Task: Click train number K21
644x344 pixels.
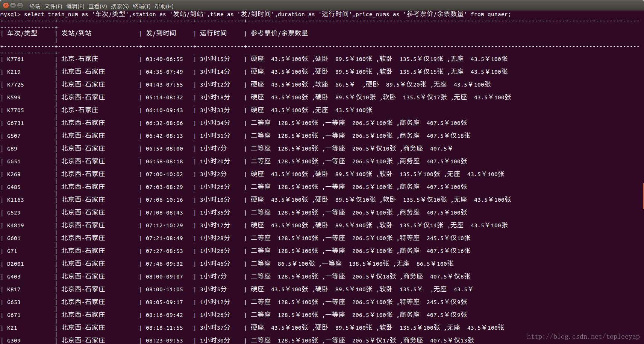Action: pyautogui.click(x=12, y=328)
